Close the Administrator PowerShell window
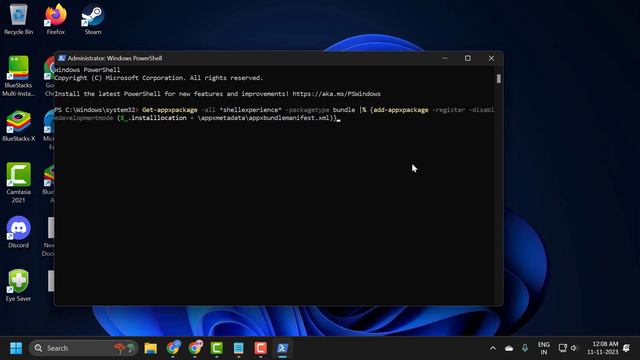Viewport: 640px width, 360px height. (491, 58)
